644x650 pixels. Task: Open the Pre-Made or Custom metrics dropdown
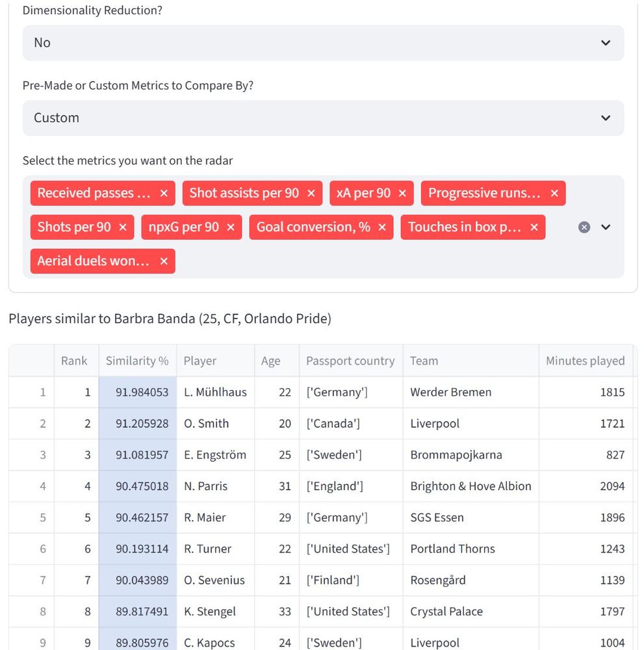(x=323, y=118)
